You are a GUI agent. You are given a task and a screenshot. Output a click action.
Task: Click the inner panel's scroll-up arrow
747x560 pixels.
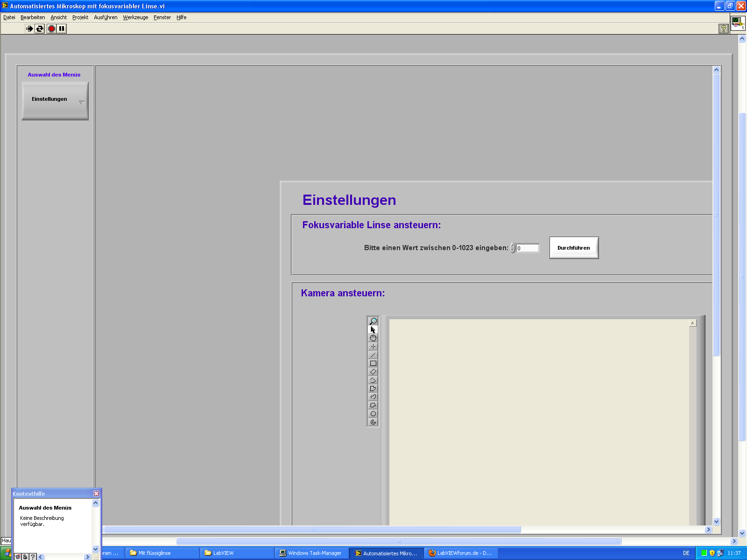pos(717,70)
